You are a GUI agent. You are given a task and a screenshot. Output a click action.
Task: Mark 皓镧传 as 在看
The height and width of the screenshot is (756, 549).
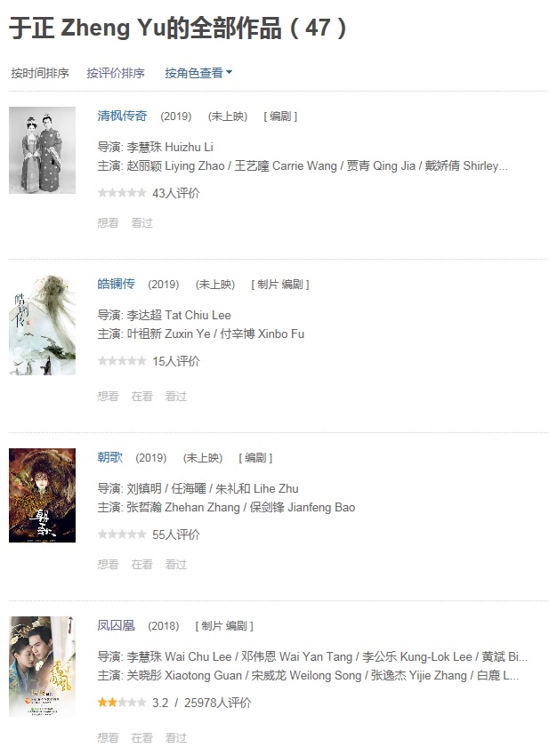click(141, 397)
